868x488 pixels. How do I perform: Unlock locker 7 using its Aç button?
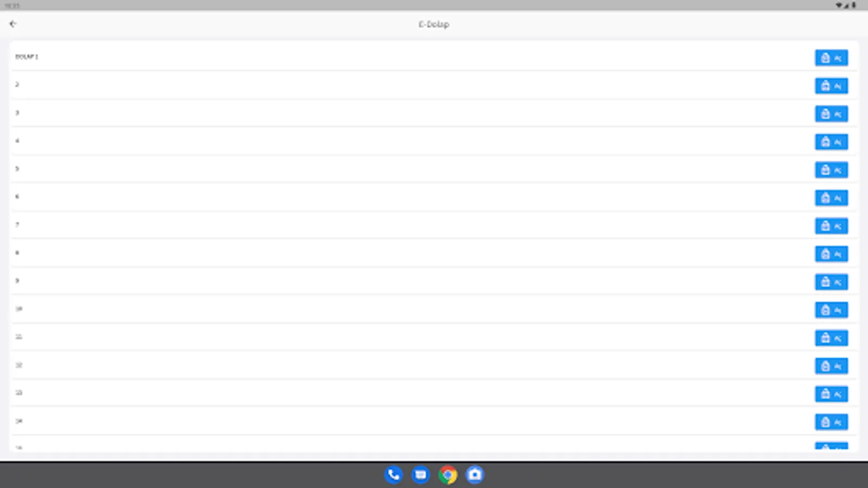(x=831, y=226)
